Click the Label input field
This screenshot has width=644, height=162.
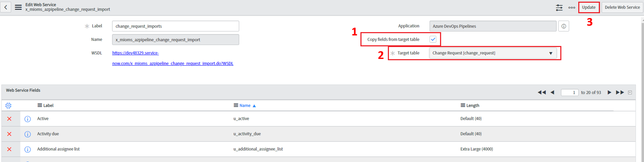point(175,26)
